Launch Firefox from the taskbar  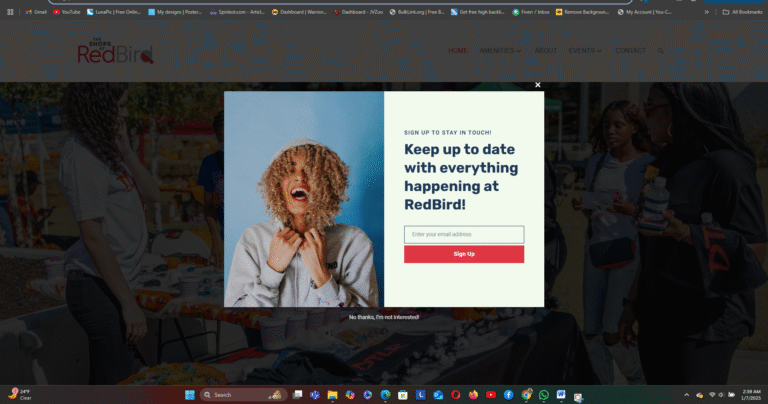pyautogui.click(x=473, y=395)
